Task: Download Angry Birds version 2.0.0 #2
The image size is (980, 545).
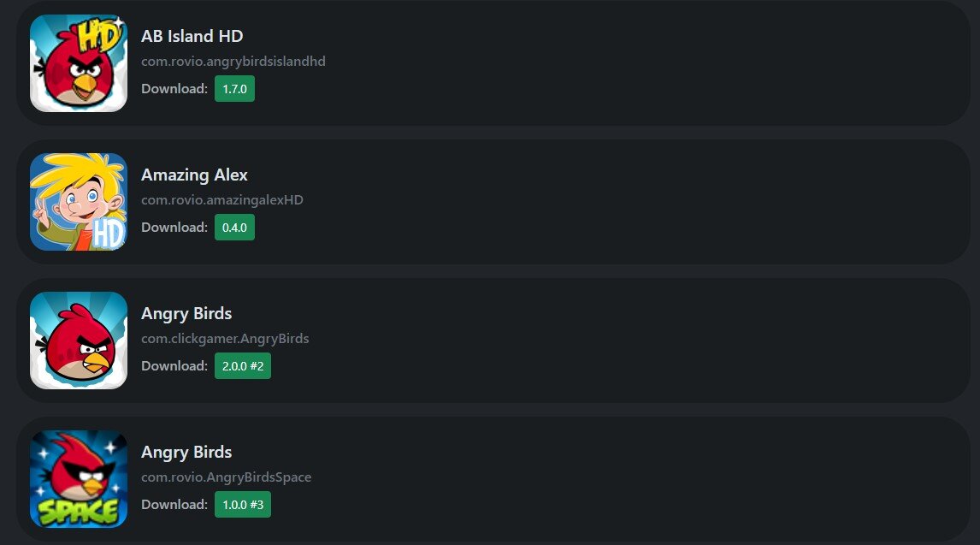Action: 243,366
